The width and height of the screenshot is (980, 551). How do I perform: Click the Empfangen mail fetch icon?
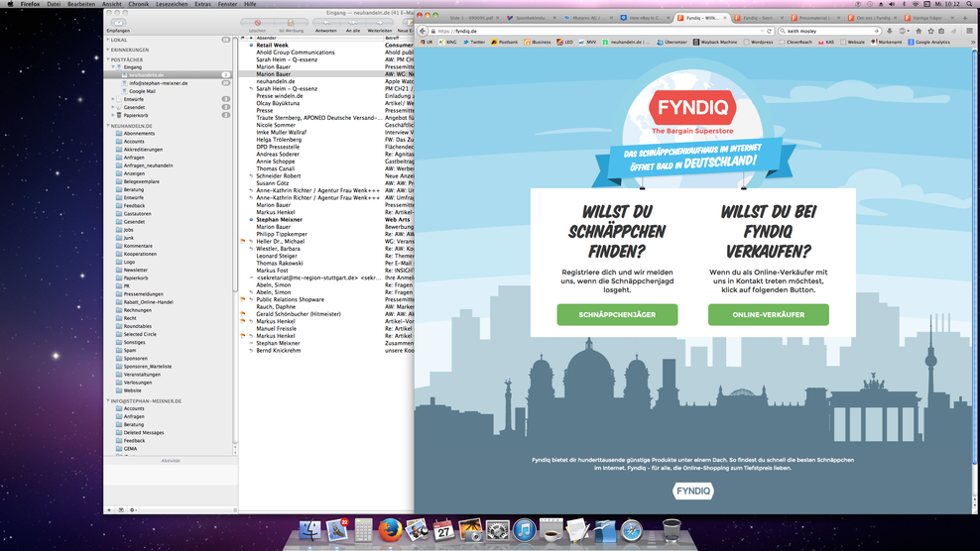(118, 23)
